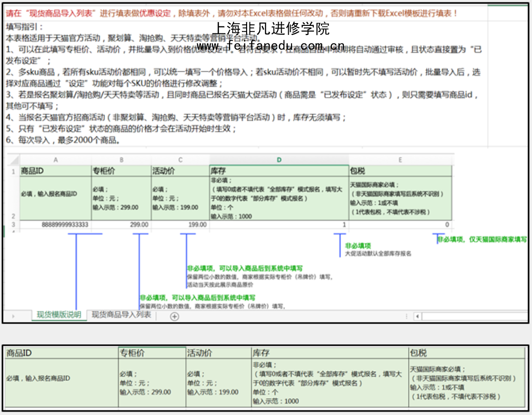Click green note 非必填项，仅天猫国际商家填写
This screenshot has height=415, width=532.
pyautogui.click(x=482, y=239)
